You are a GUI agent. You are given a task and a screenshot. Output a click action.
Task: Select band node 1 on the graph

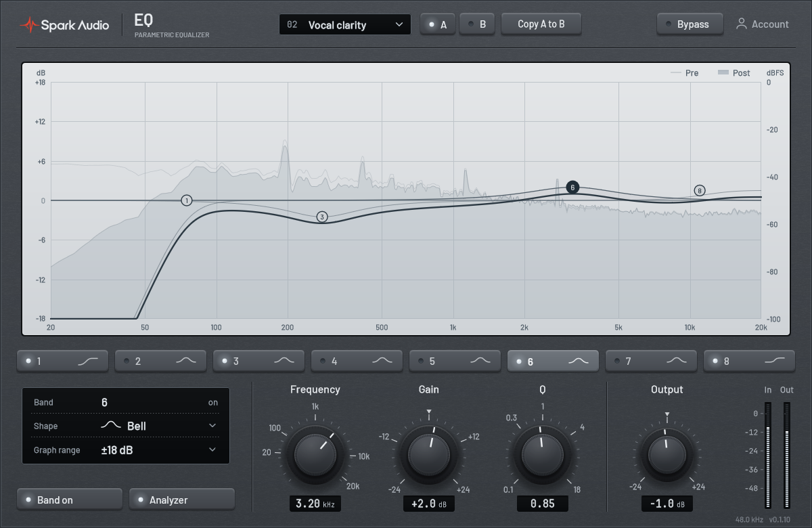187,200
